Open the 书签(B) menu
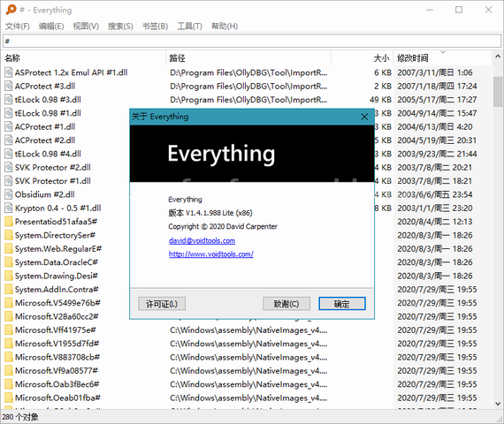 coord(156,26)
